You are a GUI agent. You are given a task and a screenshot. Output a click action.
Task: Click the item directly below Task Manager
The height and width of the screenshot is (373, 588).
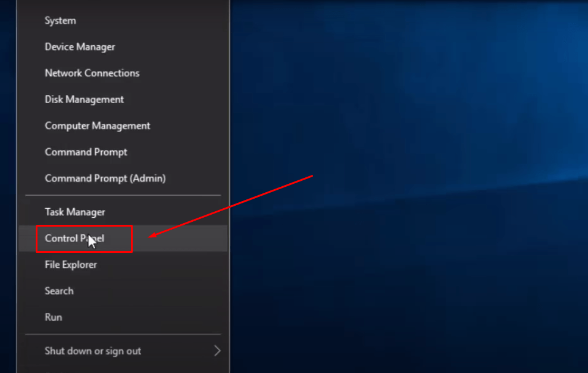[x=123, y=239]
